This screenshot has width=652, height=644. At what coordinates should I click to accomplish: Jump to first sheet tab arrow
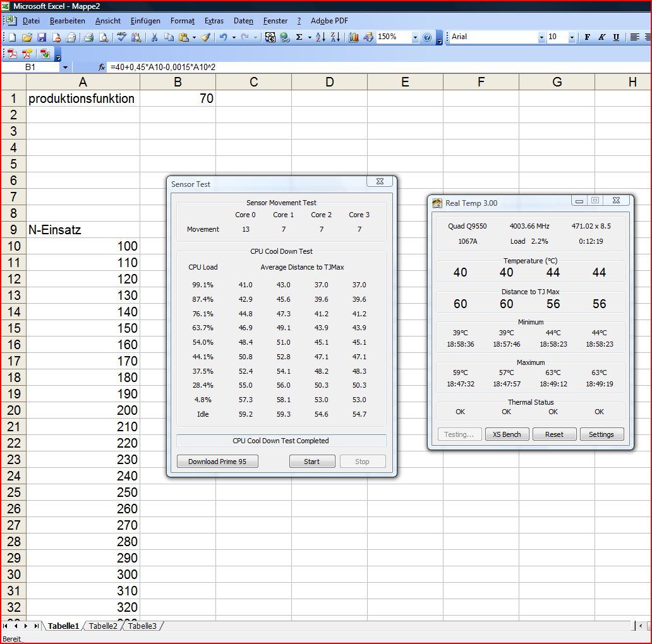click(x=6, y=626)
